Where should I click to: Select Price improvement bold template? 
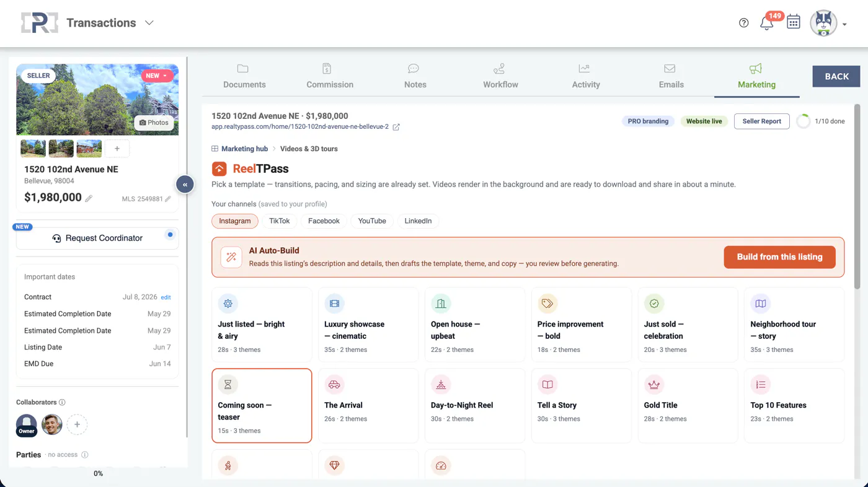tap(582, 325)
